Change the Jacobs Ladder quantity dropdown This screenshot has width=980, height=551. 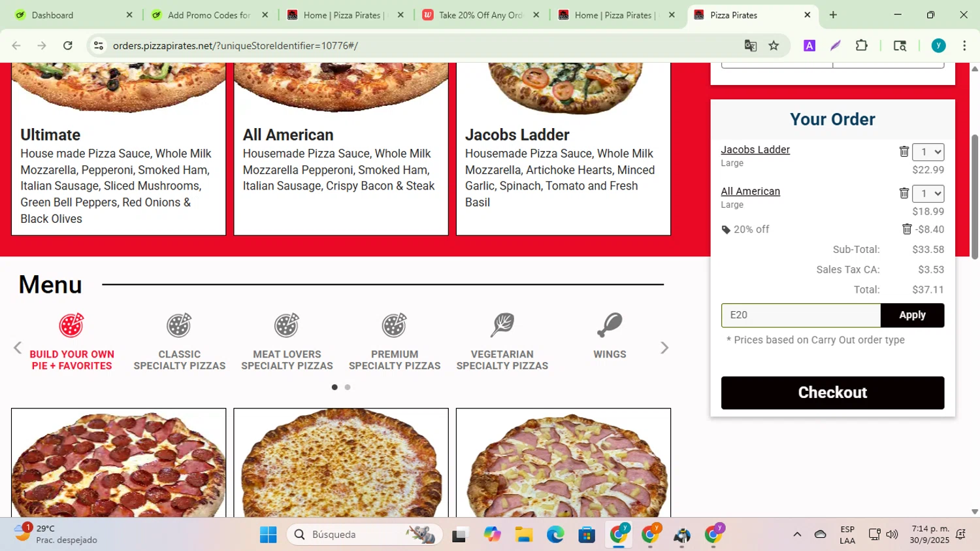[x=928, y=152]
